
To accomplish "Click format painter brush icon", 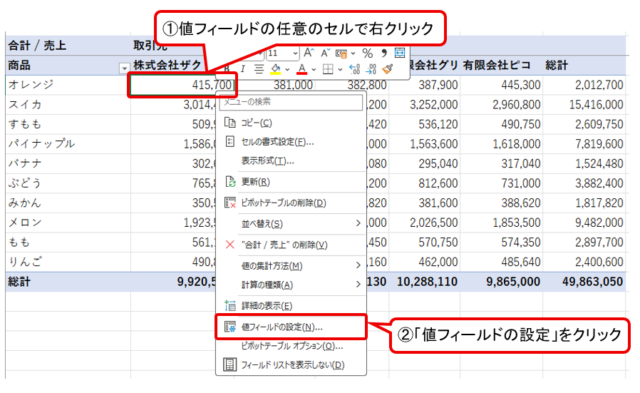I will pos(387,69).
